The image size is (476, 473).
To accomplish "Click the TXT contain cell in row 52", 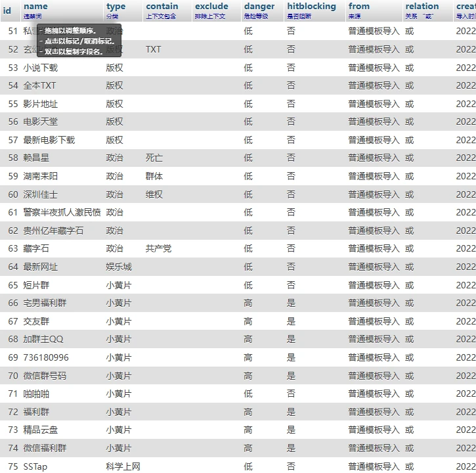I will 153,49.
